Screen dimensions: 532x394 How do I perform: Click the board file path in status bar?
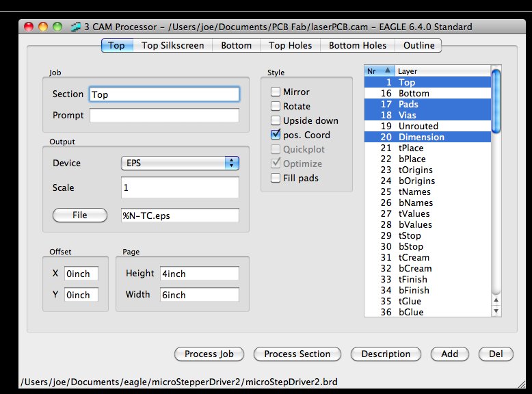pyautogui.click(x=179, y=382)
